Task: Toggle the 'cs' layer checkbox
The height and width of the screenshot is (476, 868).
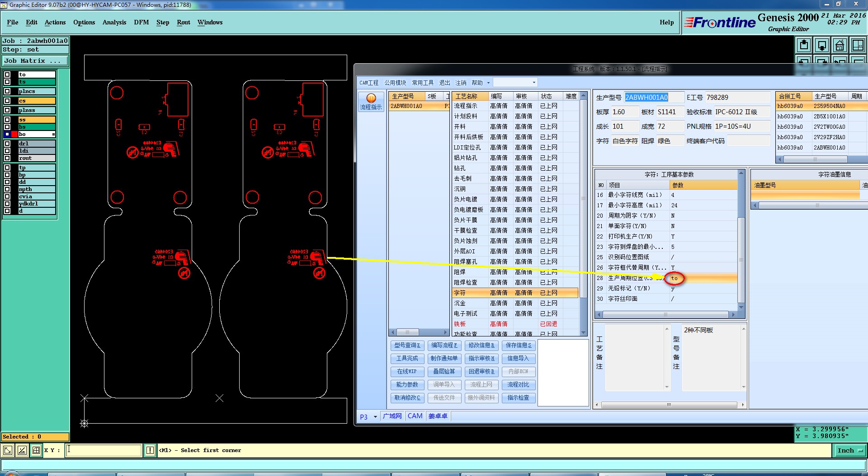Action: [x=7, y=101]
